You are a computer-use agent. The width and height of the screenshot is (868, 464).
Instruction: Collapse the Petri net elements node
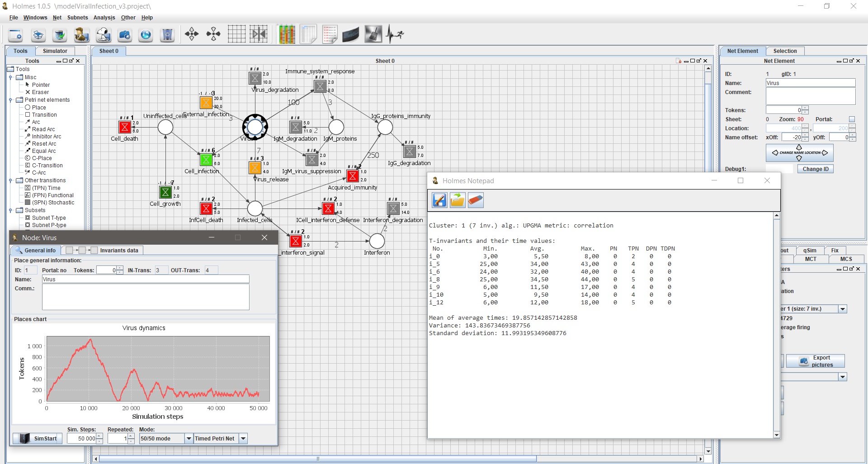11,100
